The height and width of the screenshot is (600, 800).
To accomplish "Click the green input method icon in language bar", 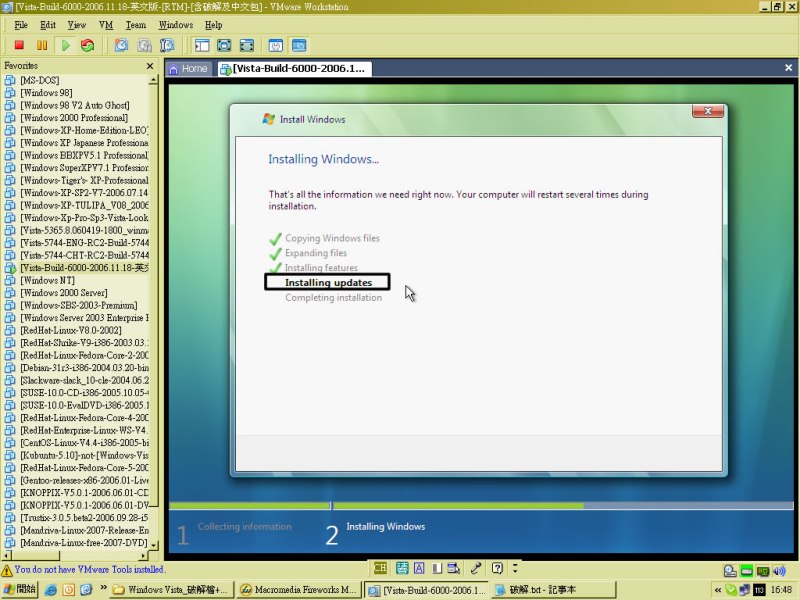I will point(402,568).
